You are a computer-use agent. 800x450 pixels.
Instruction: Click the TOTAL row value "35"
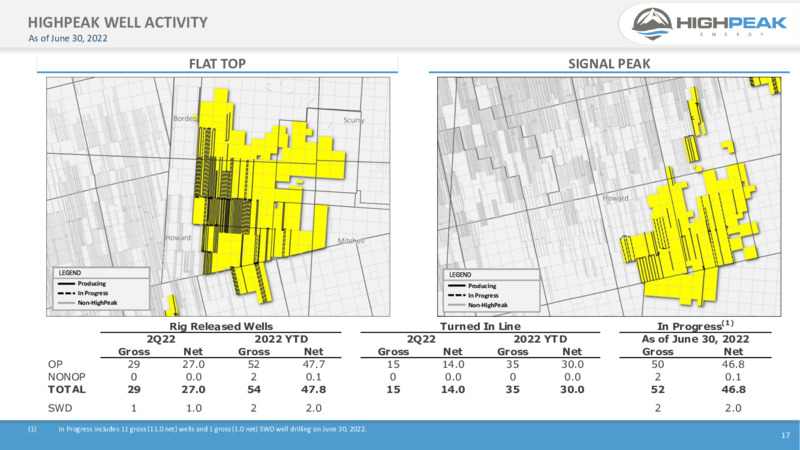(x=512, y=389)
